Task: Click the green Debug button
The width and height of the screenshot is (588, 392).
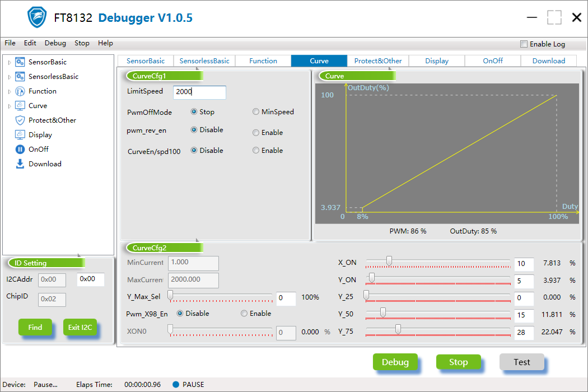Action: [395, 362]
